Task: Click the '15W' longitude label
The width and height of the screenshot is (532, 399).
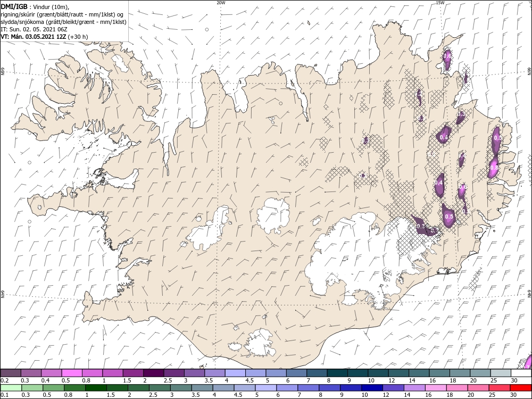Action: (440, 2)
